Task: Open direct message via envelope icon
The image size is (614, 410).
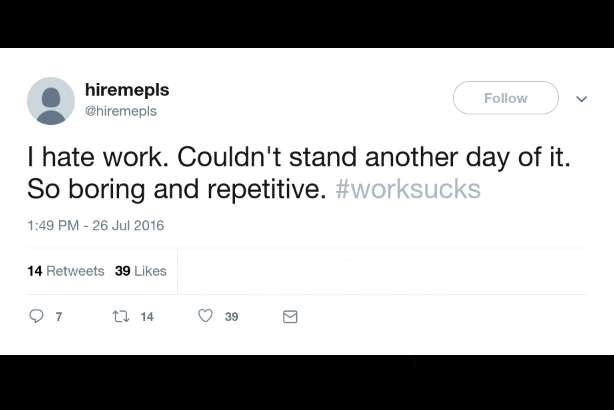Action: coord(290,317)
